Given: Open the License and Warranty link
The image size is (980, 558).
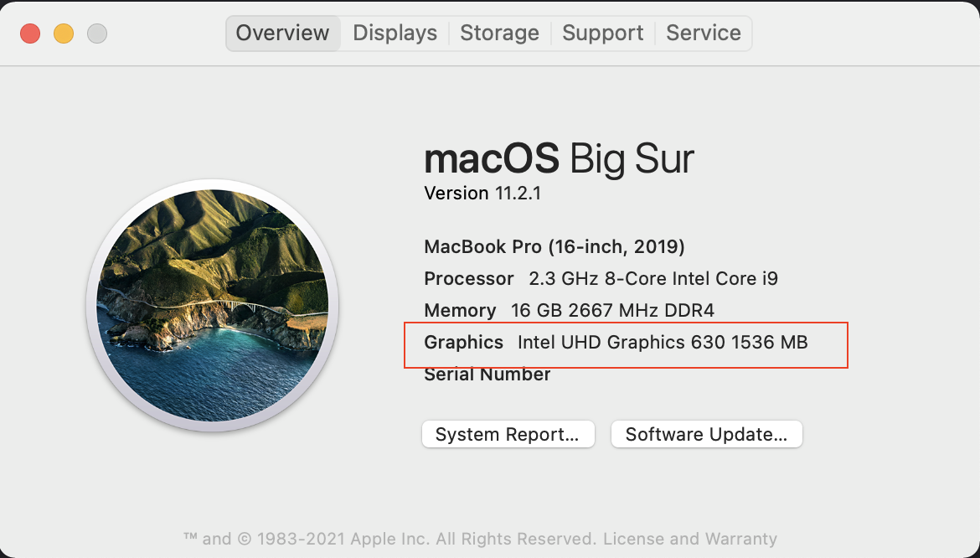Looking at the screenshot, I should click(x=690, y=539).
